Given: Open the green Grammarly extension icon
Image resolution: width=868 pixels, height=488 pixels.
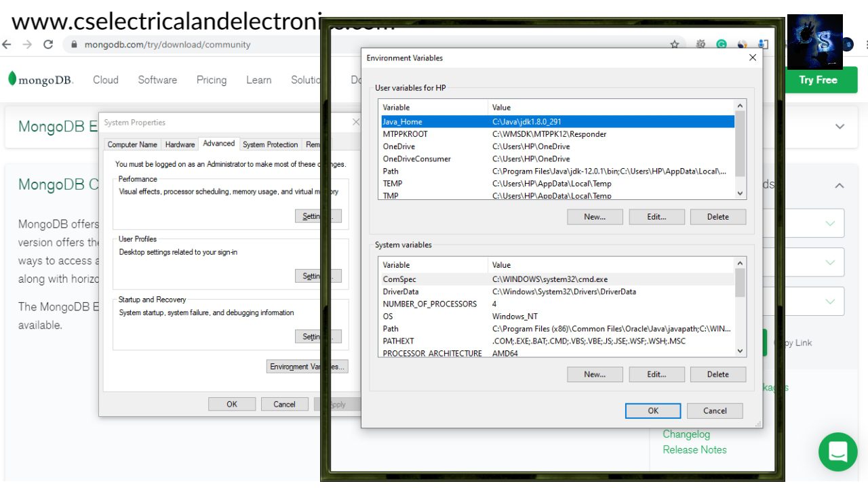Looking at the screenshot, I should (722, 44).
